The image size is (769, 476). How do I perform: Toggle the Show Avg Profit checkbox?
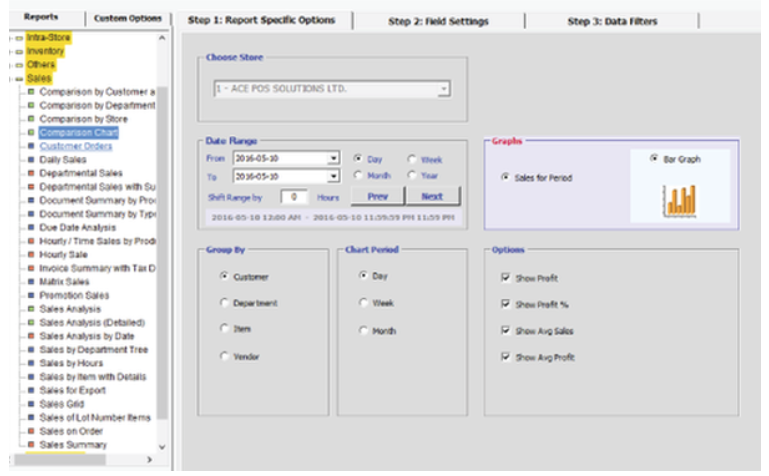click(506, 357)
